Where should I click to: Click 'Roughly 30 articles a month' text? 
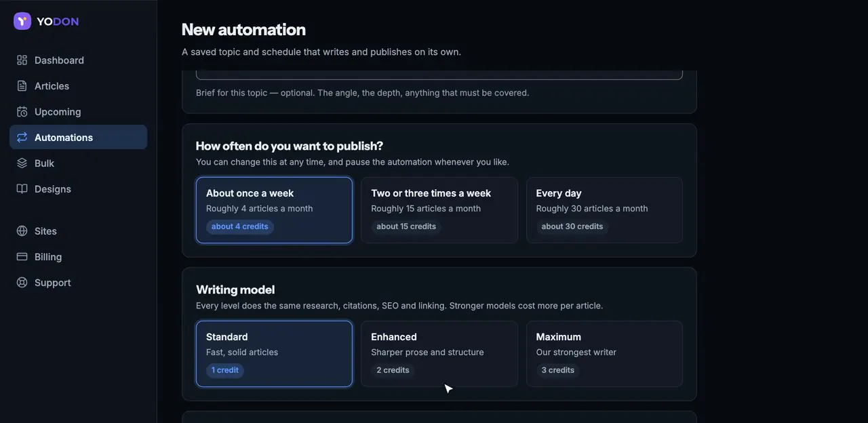592,209
